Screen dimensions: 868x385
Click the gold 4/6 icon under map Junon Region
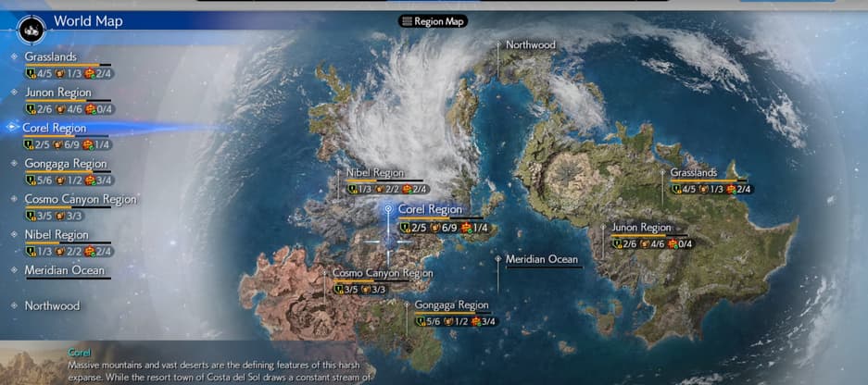point(645,244)
